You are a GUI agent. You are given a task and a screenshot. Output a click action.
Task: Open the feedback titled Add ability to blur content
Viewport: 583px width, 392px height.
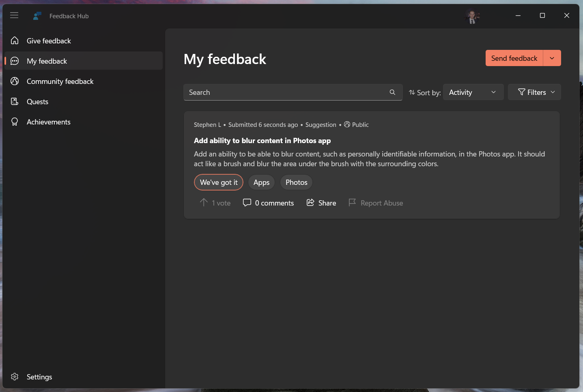pyautogui.click(x=262, y=140)
